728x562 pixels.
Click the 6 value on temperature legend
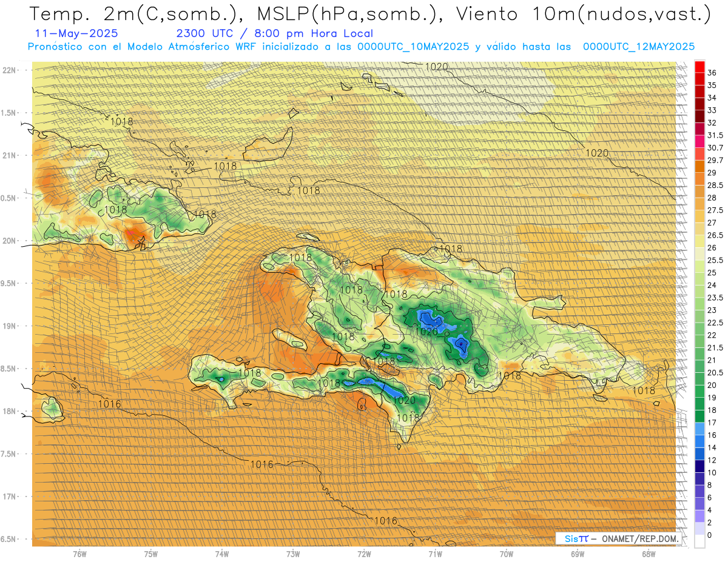(x=710, y=497)
